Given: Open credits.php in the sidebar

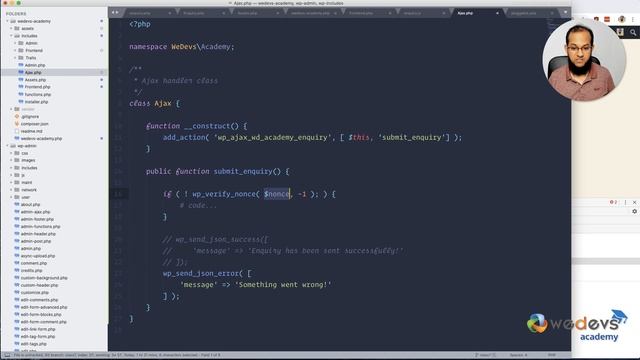Looking at the screenshot, I should (x=31, y=271).
